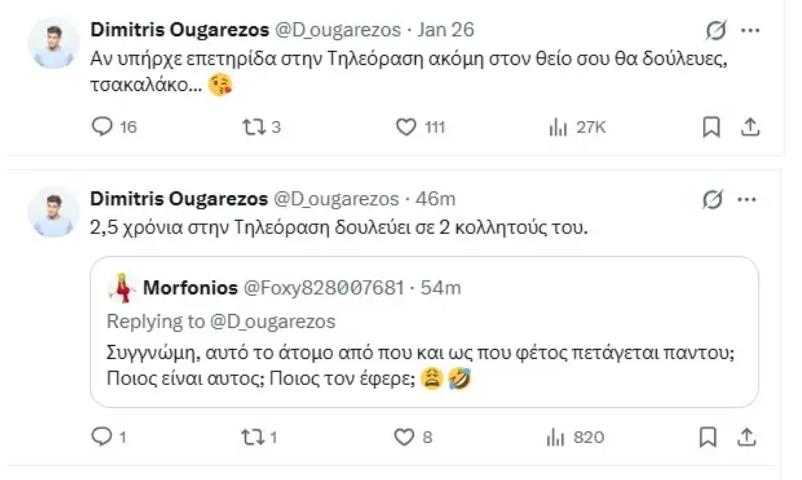View analytics of the 27K views tweet
The image size is (802, 480).
558,127
